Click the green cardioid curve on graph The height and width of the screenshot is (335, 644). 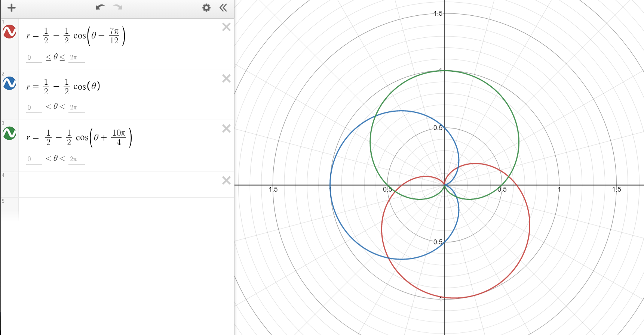444,71
